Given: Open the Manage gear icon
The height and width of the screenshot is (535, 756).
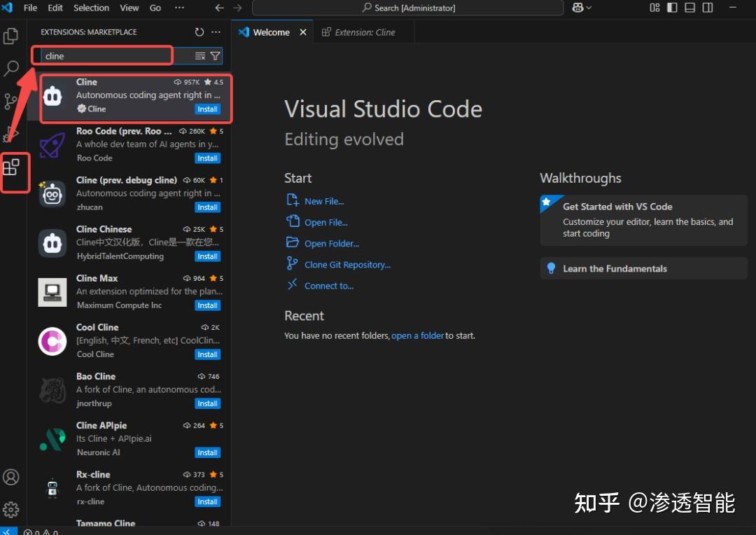Looking at the screenshot, I should pos(10,509).
